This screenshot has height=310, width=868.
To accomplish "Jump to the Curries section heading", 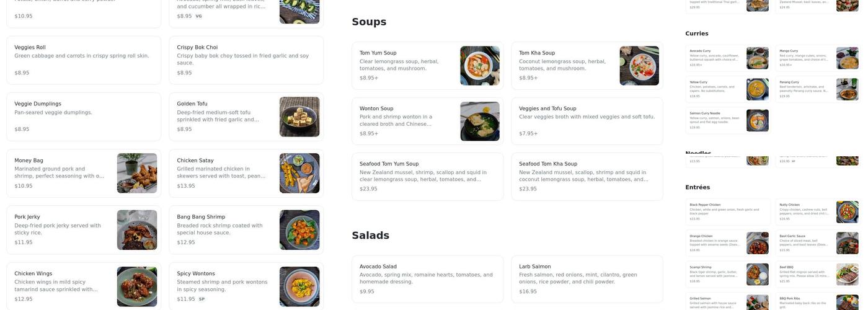I will 697,33.
